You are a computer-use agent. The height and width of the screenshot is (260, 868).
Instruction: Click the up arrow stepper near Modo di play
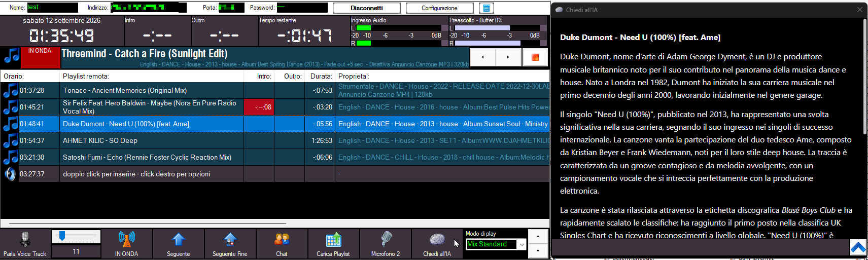(x=538, y=237)
